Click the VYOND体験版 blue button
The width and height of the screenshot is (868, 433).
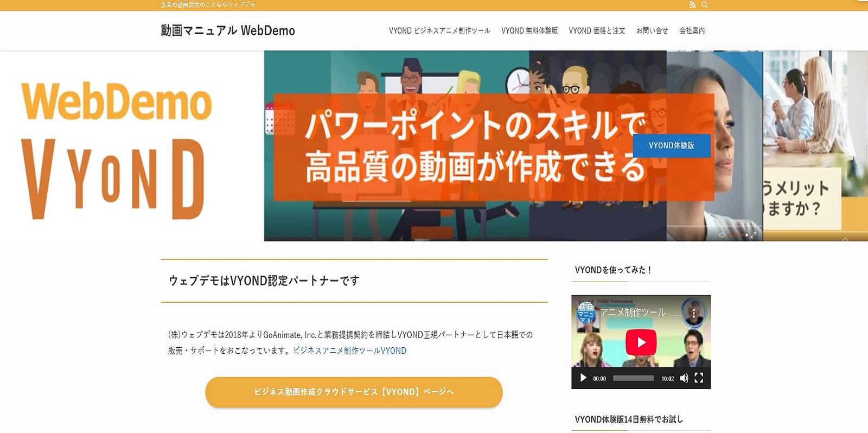tap(672, 145)
